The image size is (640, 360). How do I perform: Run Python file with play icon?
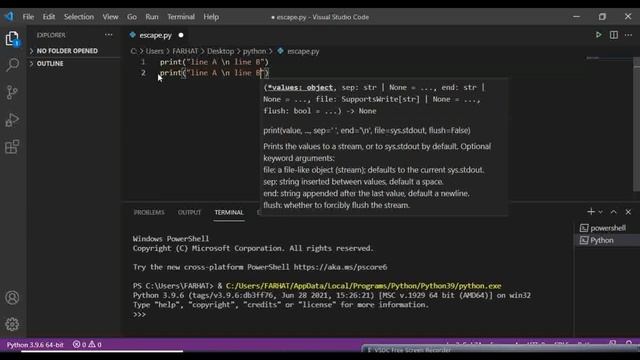(x=598, y=35)
